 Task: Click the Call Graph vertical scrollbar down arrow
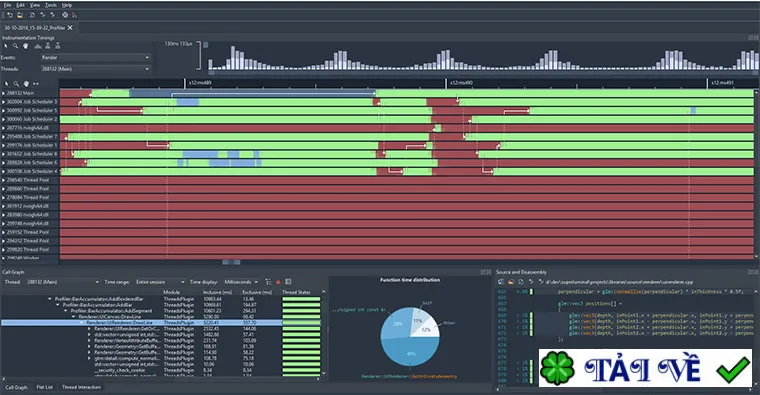(324, 374)
